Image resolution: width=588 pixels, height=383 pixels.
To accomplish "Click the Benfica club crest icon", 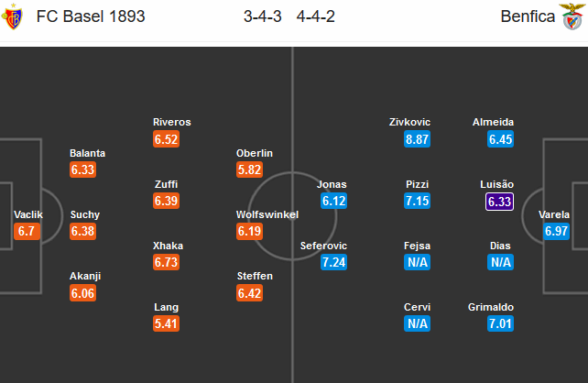I will click(572, 16).
